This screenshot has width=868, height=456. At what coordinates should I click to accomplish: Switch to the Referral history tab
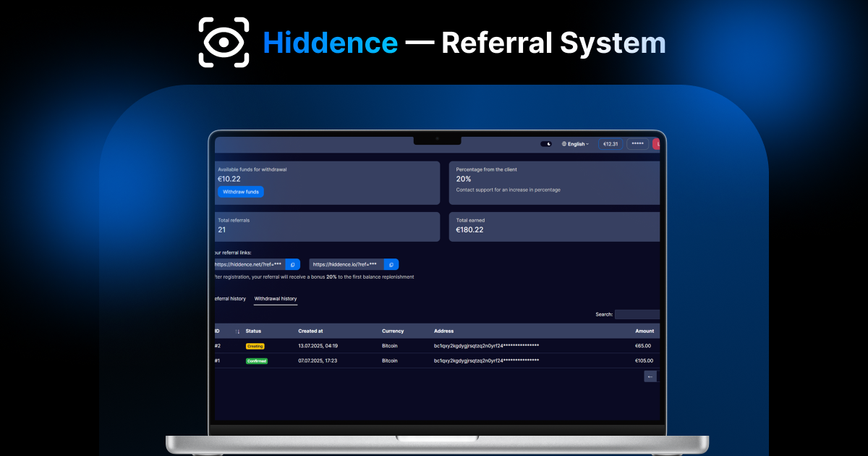coord(230,299)
